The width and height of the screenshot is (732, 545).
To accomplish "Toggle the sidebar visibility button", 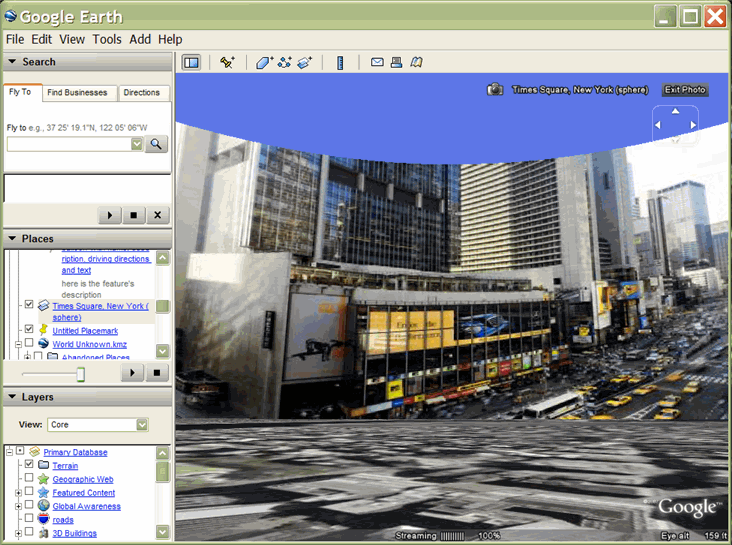I will tap(191, 62).
